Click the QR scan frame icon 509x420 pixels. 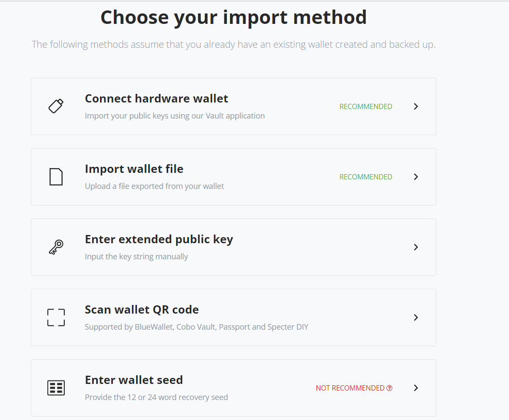56,317
